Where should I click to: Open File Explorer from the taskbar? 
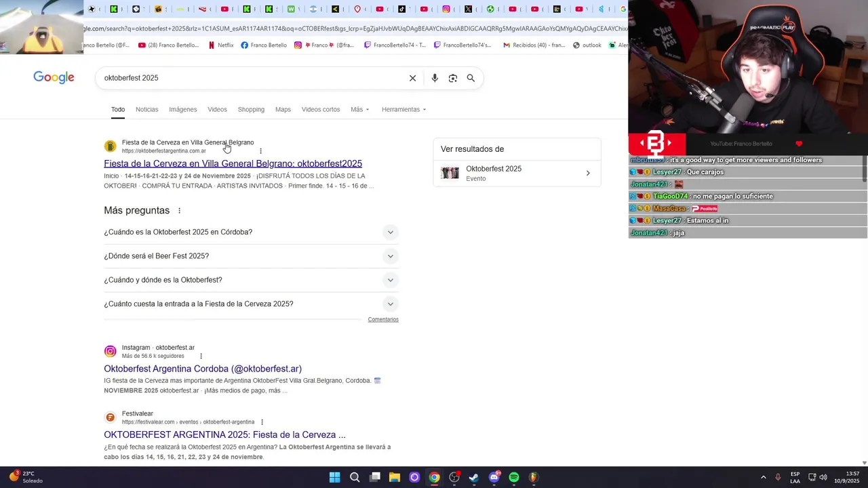pos(395,477)
